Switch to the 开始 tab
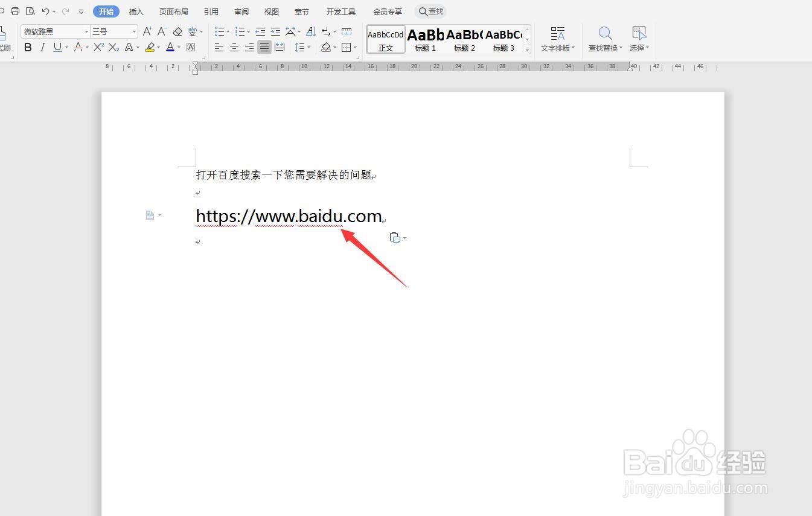This screenshot has width=812, height=516. 106,11
